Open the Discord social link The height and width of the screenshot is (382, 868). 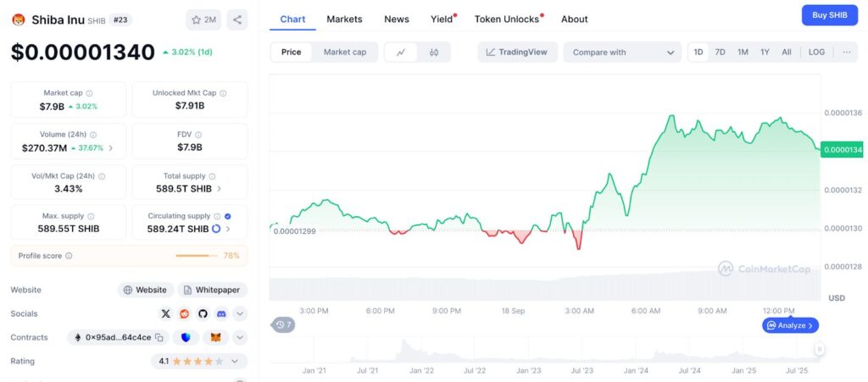[x=222, y=313]
